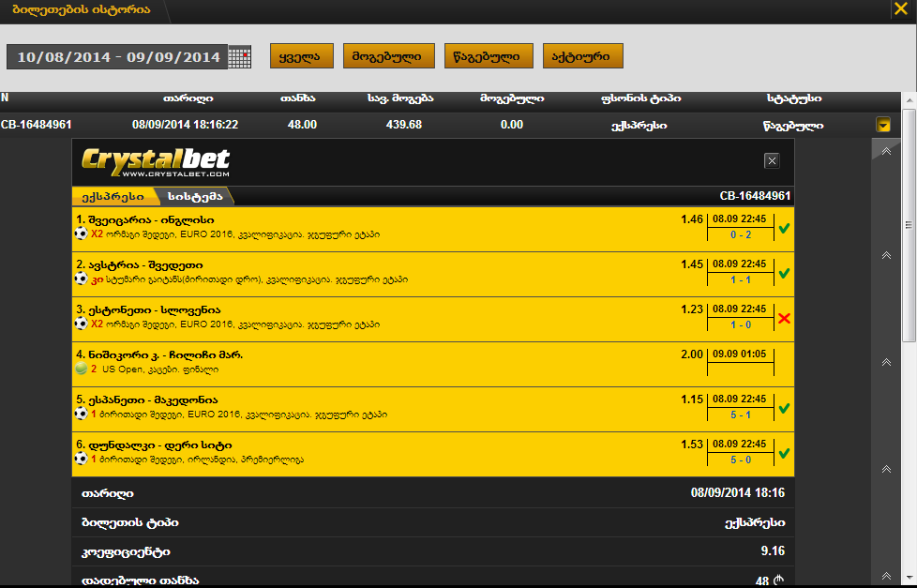Image resolution: width=917 pixels, height=588 pixels.
Task: Click soccer ball icon for დუნდალკი - დერი სიტი
Action: [x=81, y=459]
